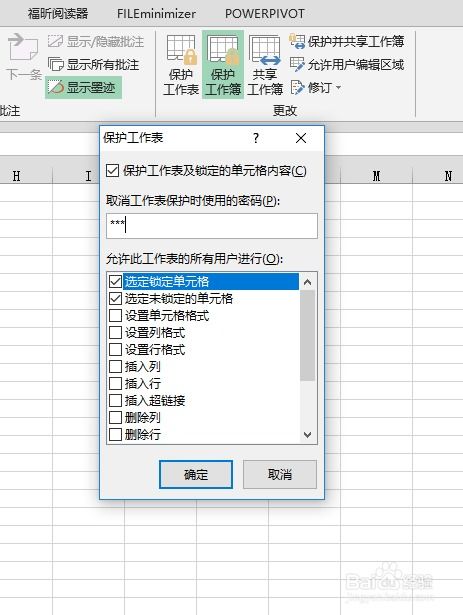
Task: Check 删除行 checkbox
Action: tap(115, 434)
